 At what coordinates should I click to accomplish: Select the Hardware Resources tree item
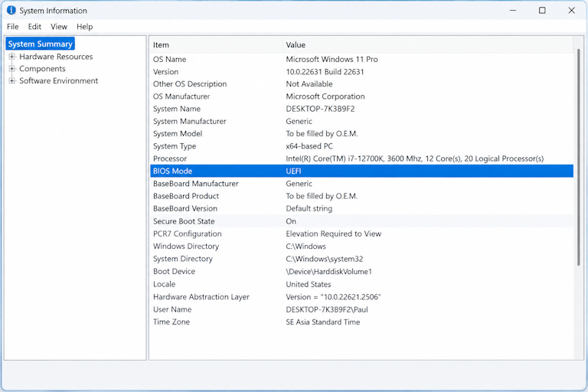pos(56,57)
